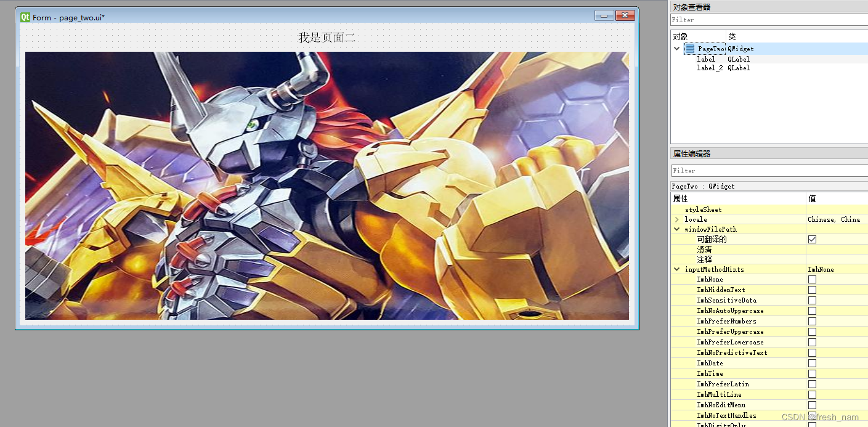Close the page_two.ui form window
This screenshot has width=868, height=427.
point(625,16)
